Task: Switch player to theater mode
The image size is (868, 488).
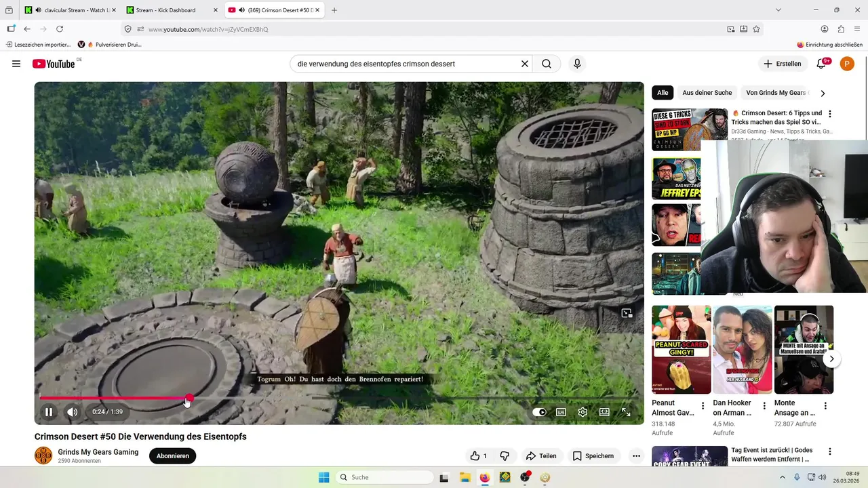Action: point(604,411)
